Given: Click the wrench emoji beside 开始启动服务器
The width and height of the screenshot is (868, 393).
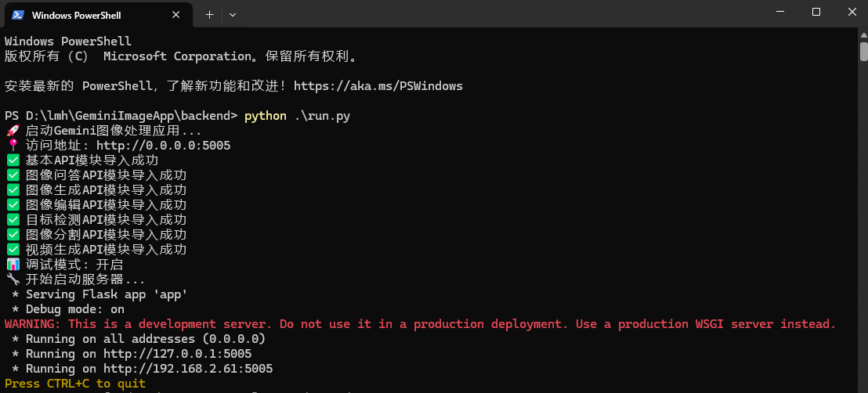Looking at the screenshot, I should (13, 279).
